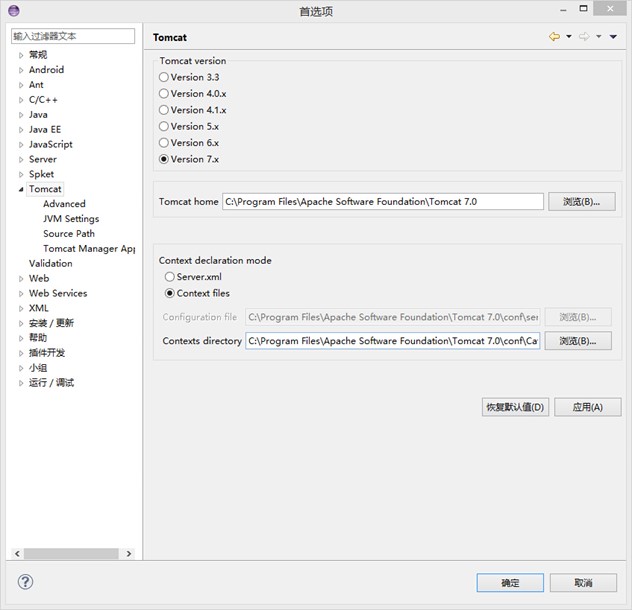Open the back history dropdown arrow
This screenshot has width=632, height=610.
(569, 37)
